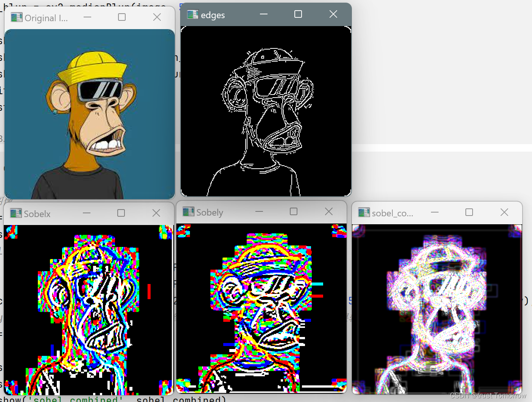Click the Original Image window app icon
Screen dimensions: 532x402
[17, 17]
